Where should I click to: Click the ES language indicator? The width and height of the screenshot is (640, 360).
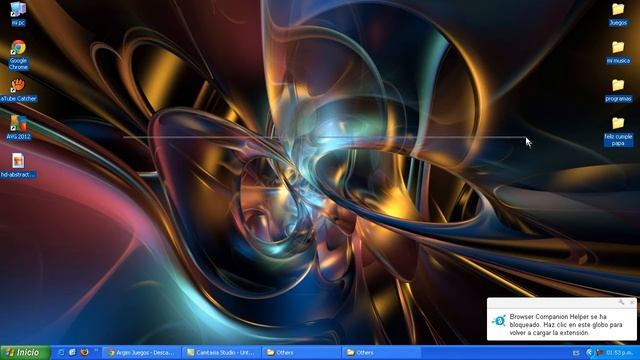[x=576, y=353]
